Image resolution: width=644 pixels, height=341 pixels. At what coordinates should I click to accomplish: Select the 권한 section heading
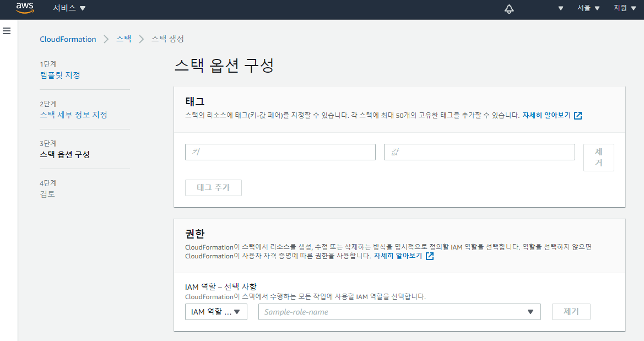195,234
